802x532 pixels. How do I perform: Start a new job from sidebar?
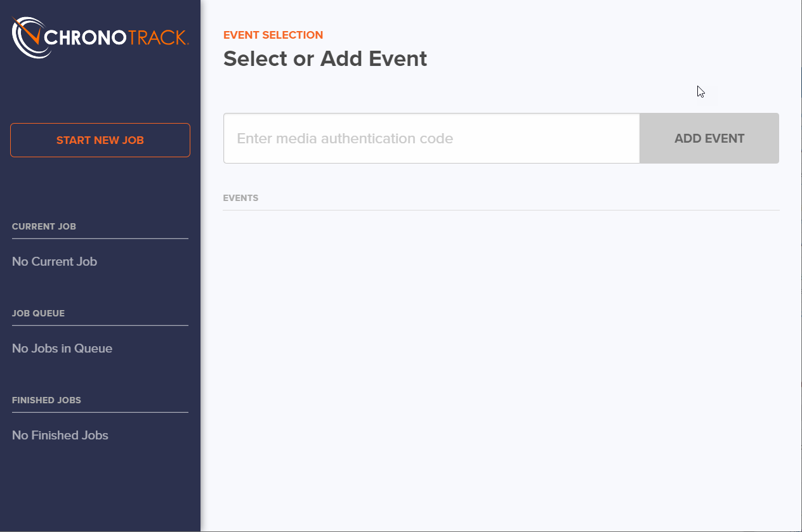[100, 140]
